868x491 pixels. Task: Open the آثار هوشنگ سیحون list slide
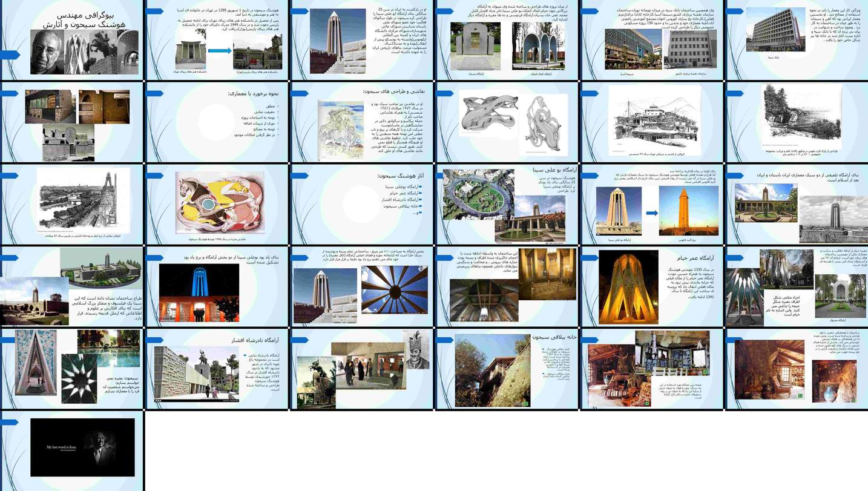pos(362,205)
